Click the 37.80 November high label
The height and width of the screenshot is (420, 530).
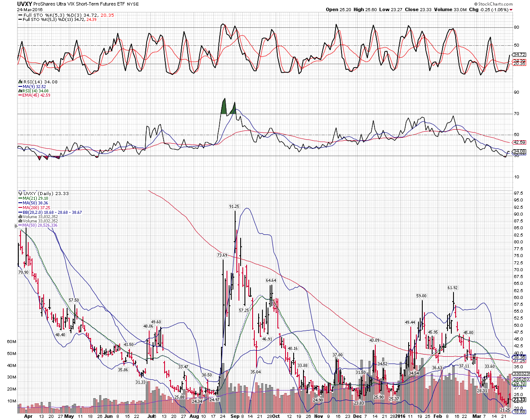[338, 355]
